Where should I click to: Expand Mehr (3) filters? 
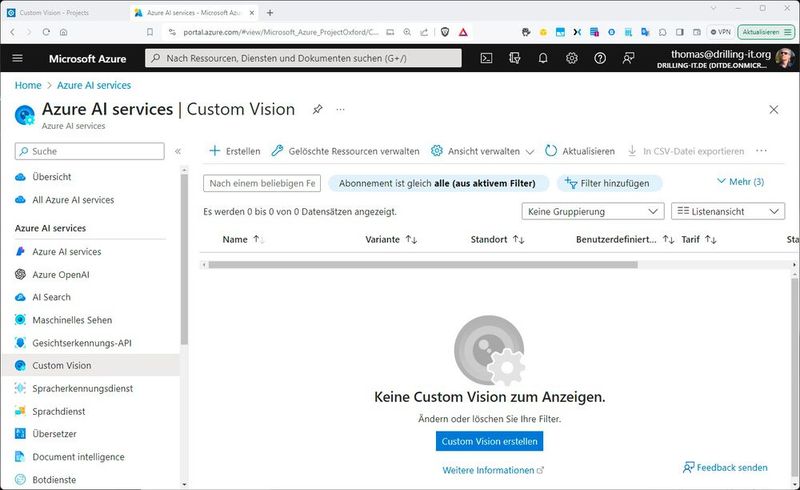pyautogui.click(x=741, y=182)
